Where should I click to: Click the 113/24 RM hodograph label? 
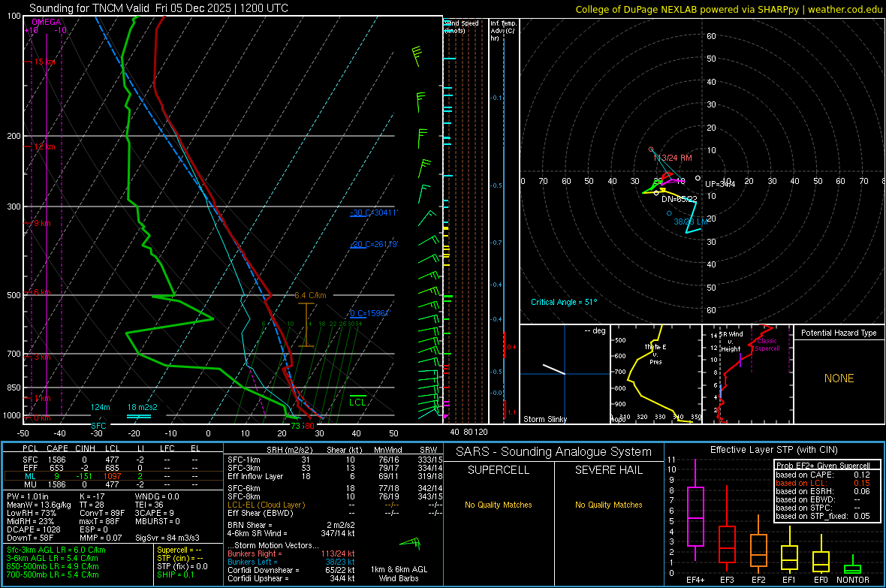673,158
